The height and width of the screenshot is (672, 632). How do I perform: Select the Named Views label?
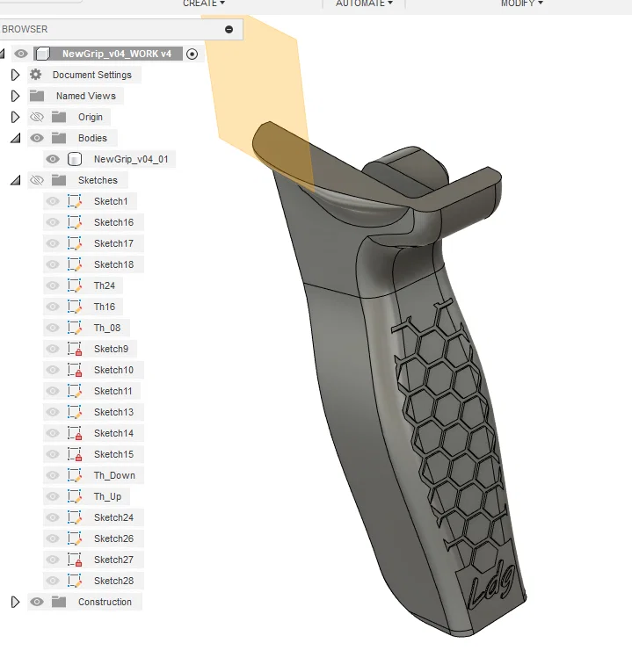tap(86, 96)
